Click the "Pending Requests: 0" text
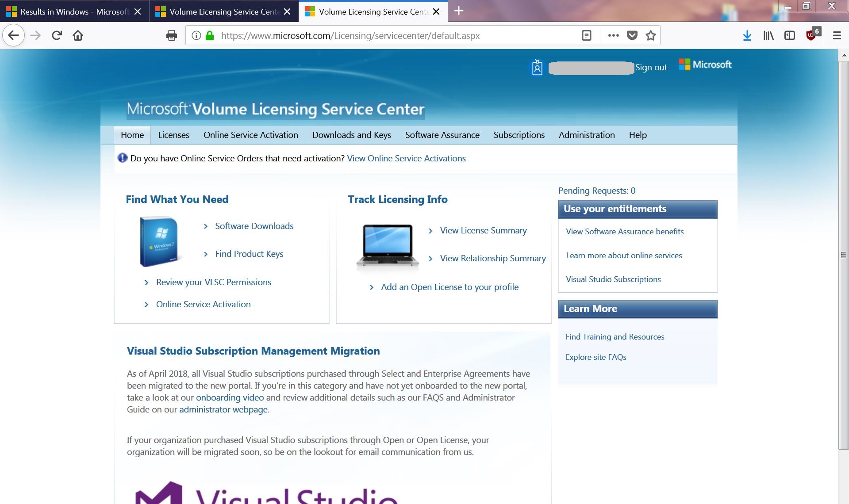The image size is (849, 504). coord(597,191)
